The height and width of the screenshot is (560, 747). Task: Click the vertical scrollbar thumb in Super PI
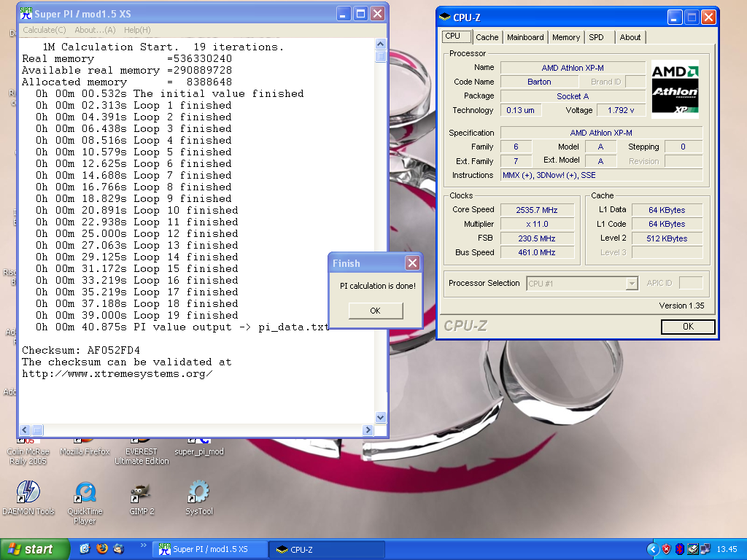(380, 56)
